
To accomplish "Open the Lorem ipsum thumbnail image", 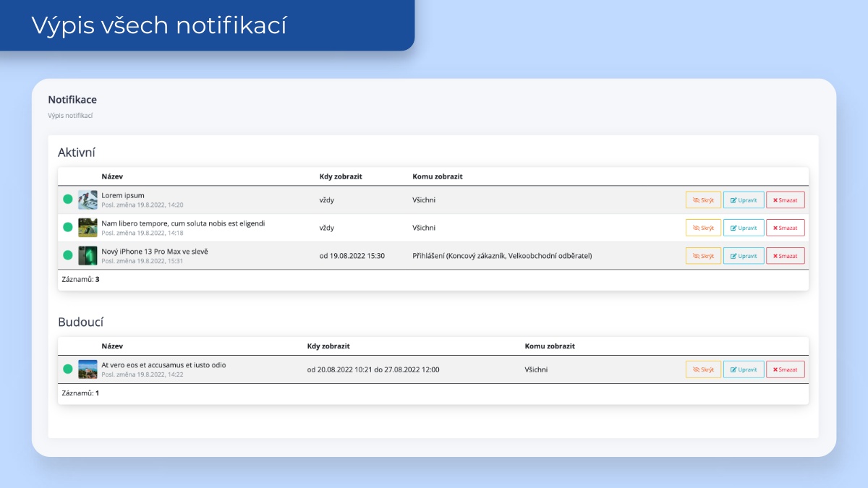I will pyautogui.click(x=88, y=200).
